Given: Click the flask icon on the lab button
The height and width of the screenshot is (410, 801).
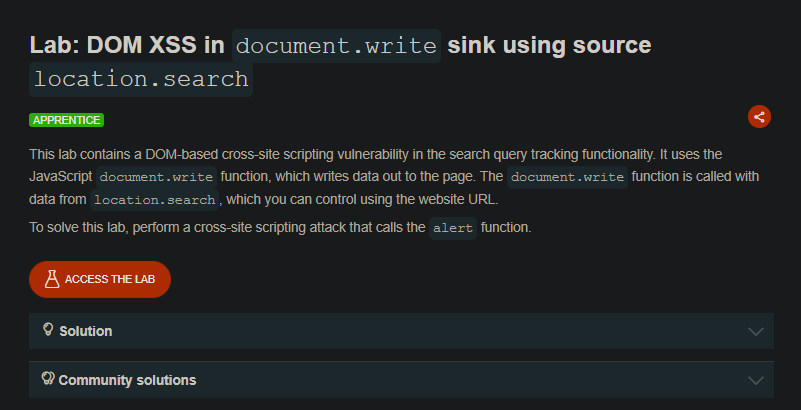Looking at the screenshot, I should pyautogui.click(x=52, y=279).
